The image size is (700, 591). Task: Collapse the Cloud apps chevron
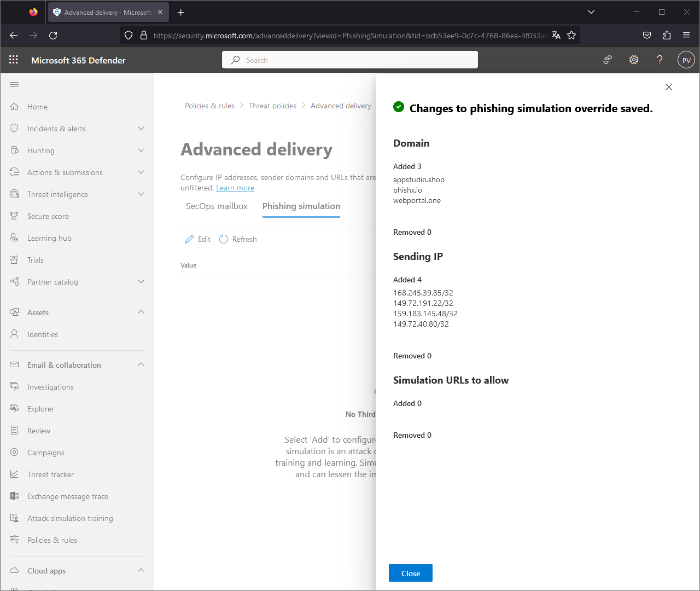(141, 570)
